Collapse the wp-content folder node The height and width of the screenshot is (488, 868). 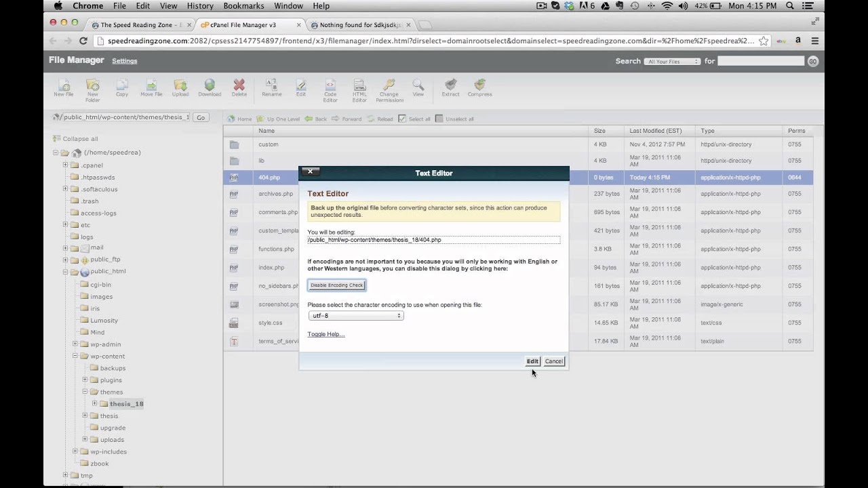tap(75, 356)
